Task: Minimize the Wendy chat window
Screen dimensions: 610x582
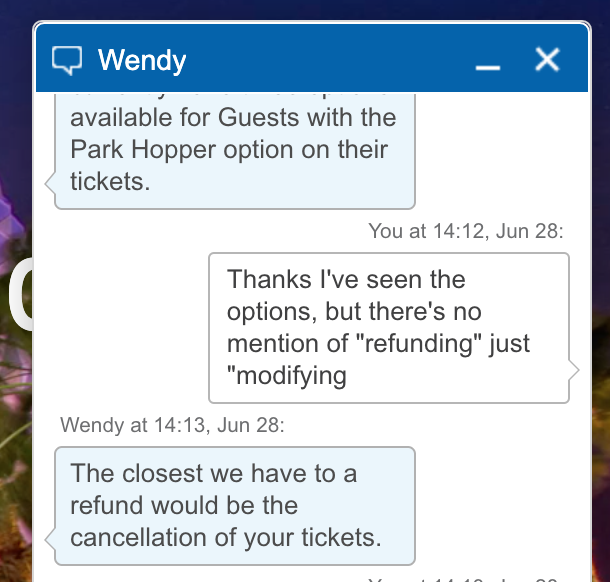Action: (487, 62)
